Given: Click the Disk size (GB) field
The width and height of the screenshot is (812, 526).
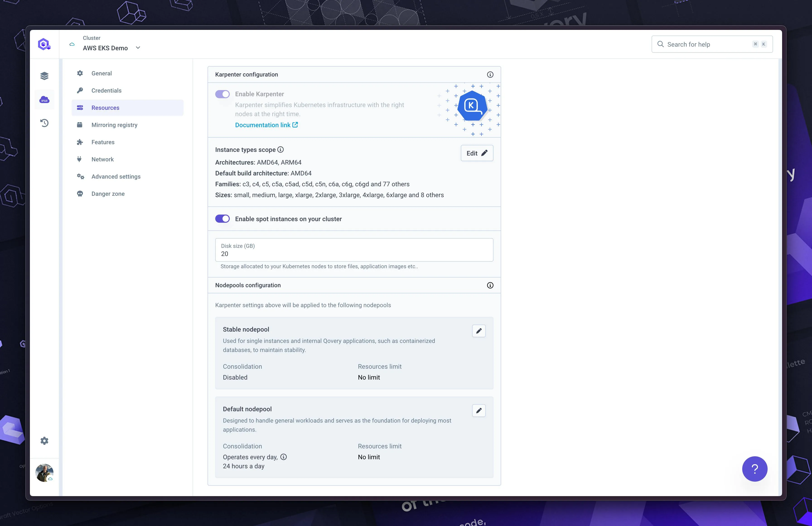Looking at the screenshot, I should click(354, 250).
